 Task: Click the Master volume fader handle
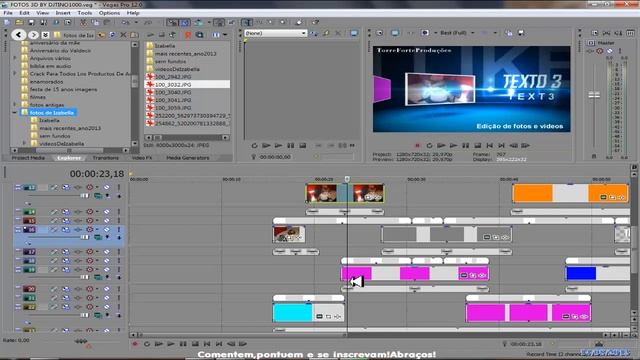click(594, 95)
